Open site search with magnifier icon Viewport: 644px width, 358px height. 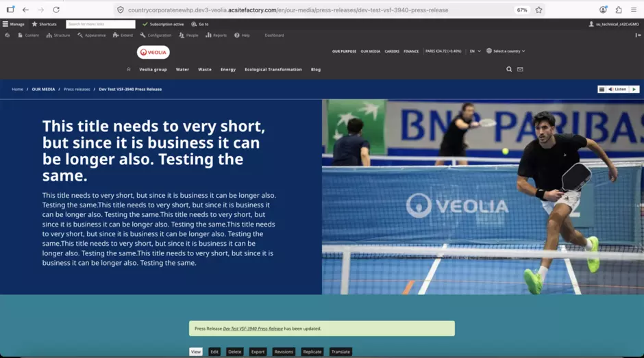tap(509, 69)
